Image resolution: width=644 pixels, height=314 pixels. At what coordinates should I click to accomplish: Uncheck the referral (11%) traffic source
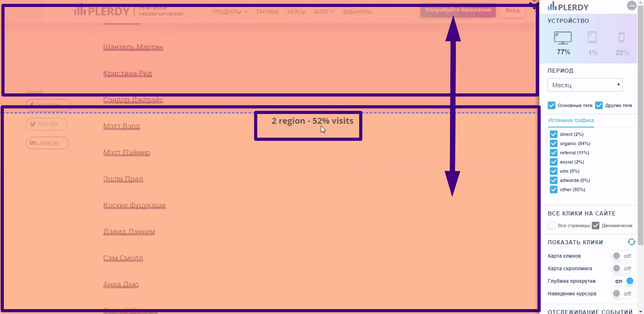pyautogui.click(x=554, y=153)
